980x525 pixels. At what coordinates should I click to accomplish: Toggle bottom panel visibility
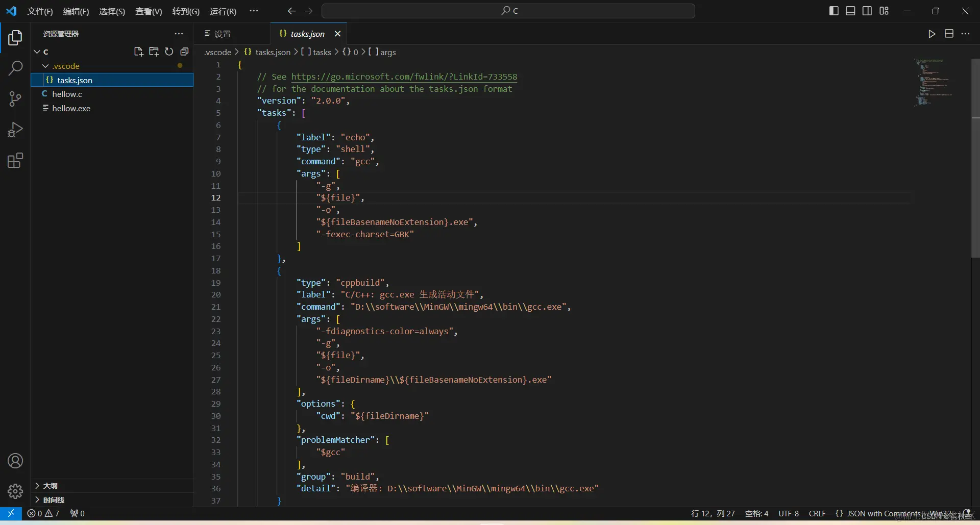(x=850, y=11)
